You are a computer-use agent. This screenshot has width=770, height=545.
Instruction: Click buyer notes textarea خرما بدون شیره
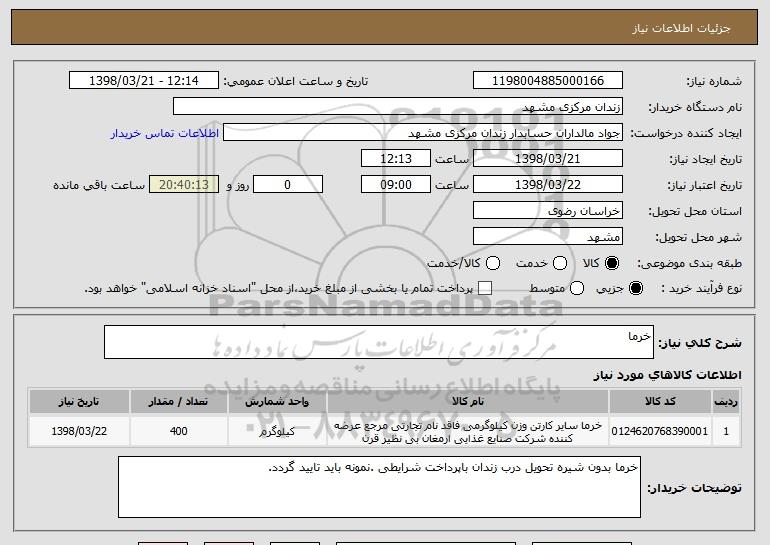point(379,487)
